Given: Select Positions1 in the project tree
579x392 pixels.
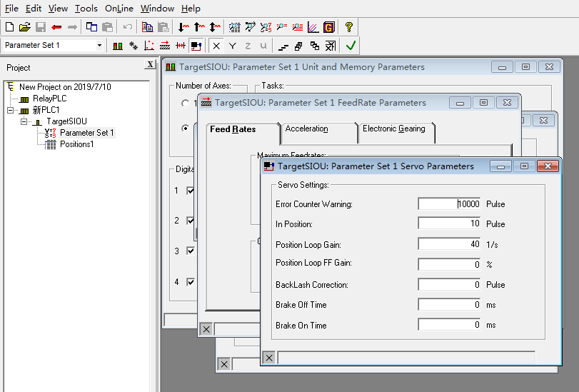Looking at the screenshot, I should (76, 144).
